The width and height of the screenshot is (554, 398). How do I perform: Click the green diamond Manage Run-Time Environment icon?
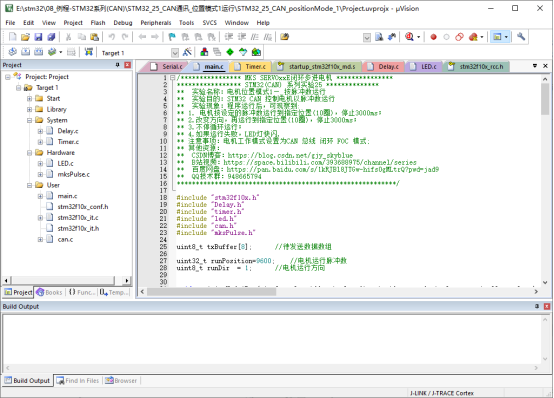coord(230,52)
